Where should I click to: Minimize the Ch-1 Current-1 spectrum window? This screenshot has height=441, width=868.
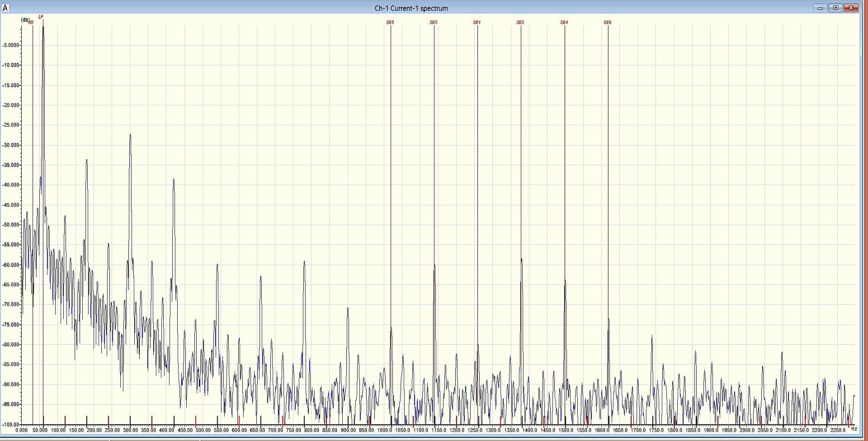pyautogui.click(x=820, y=8)
